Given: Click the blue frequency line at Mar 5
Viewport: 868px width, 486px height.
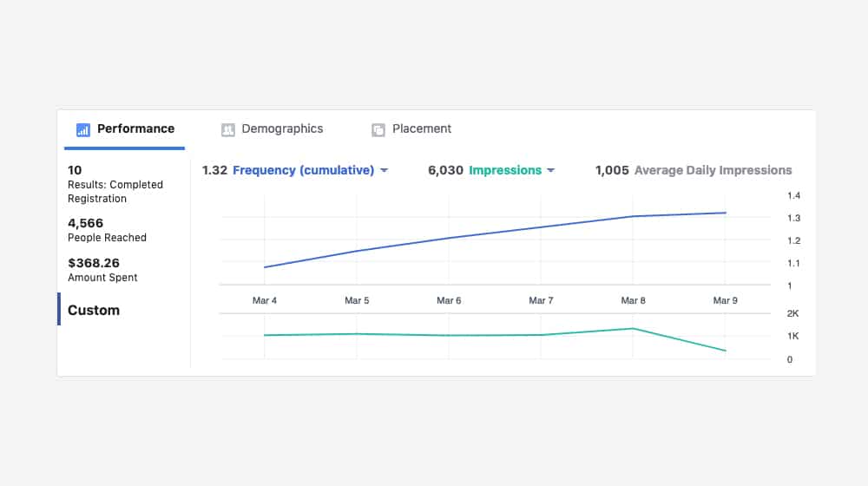Looking at the screenshot, I should click(357, 251).
